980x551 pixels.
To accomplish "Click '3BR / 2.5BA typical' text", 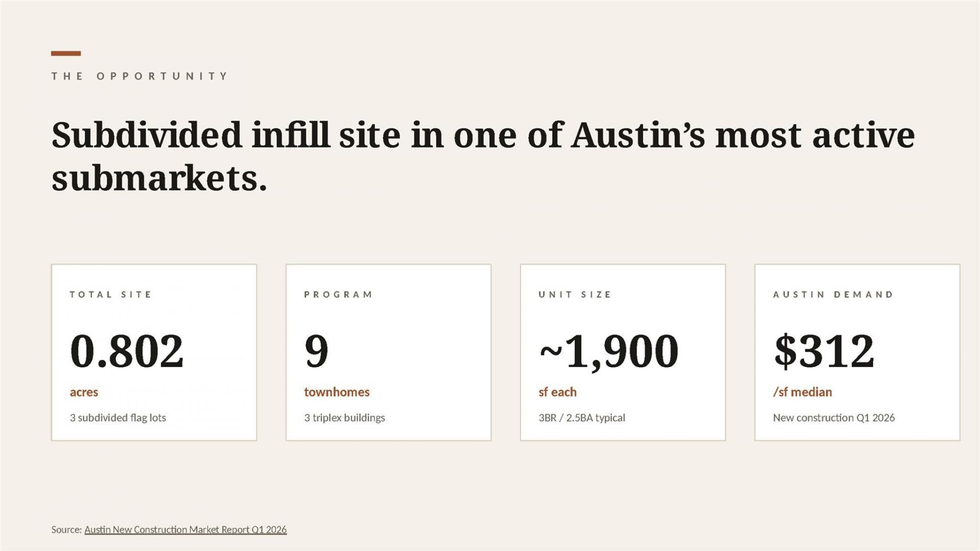I will click(582, 418).
